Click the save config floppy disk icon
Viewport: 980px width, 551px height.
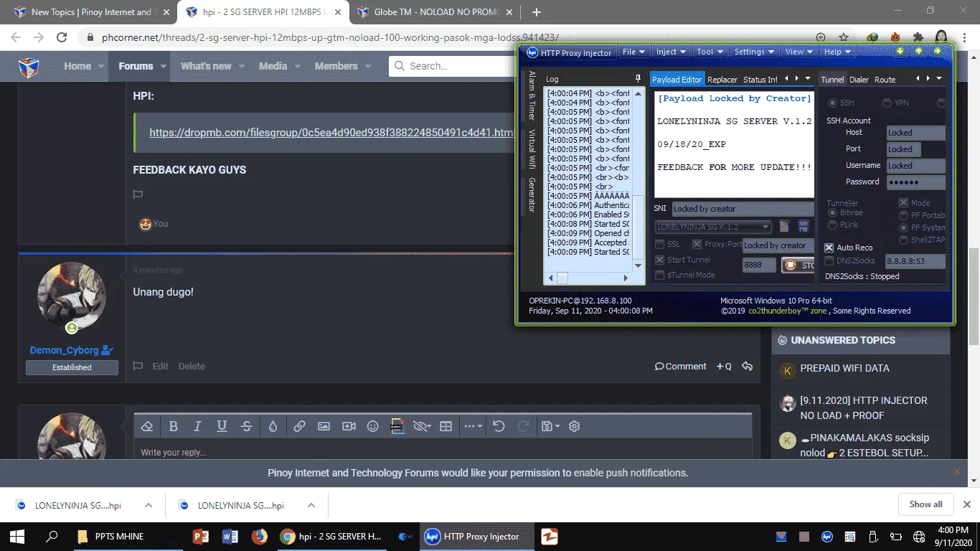point(804,227)
